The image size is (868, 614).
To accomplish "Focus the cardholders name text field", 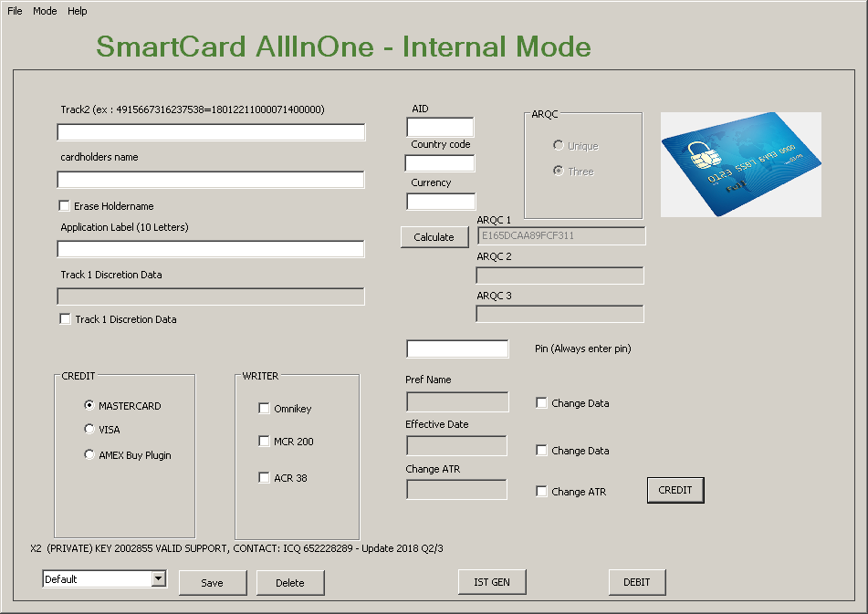I will click(x=211, y=180).
